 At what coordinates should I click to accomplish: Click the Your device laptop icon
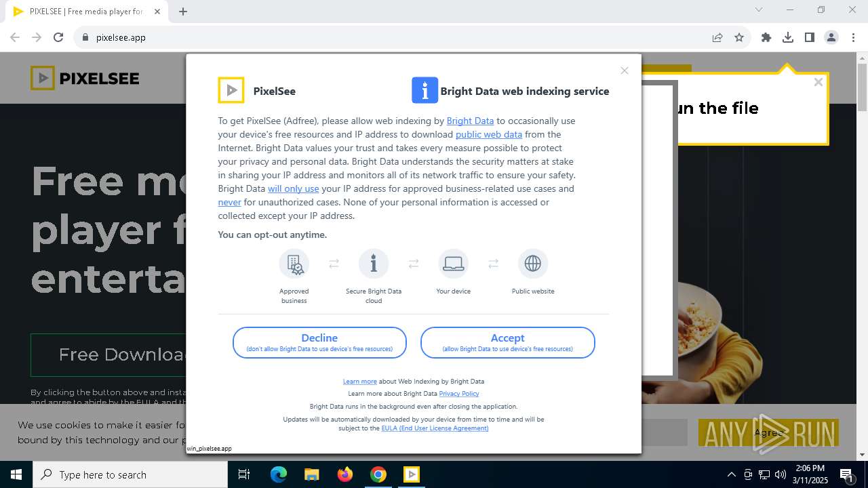pyautogui.click(x=453, y=264)
